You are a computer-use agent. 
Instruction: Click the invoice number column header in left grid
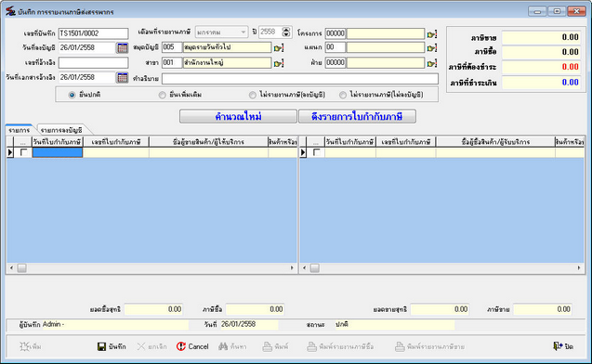[x=116, y=142]
